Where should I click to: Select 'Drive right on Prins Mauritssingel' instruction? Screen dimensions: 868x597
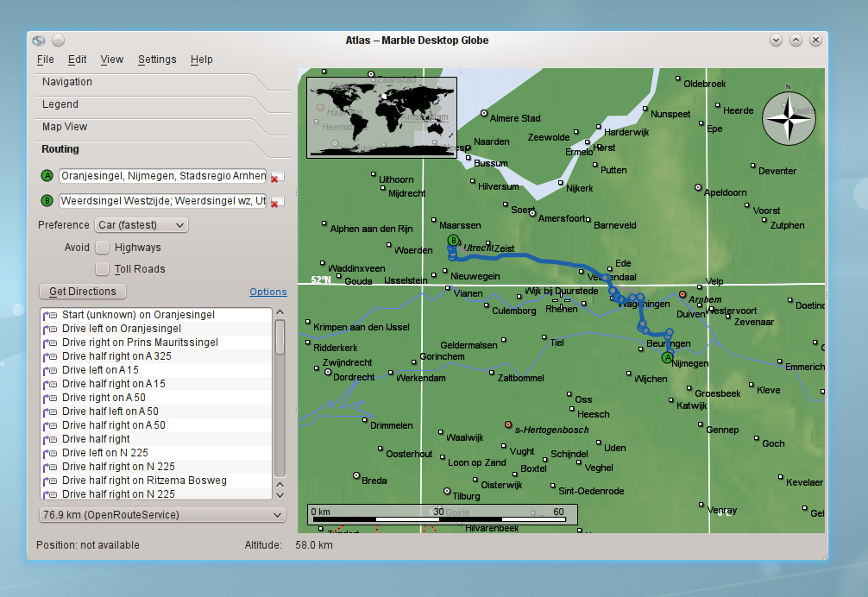140,342
